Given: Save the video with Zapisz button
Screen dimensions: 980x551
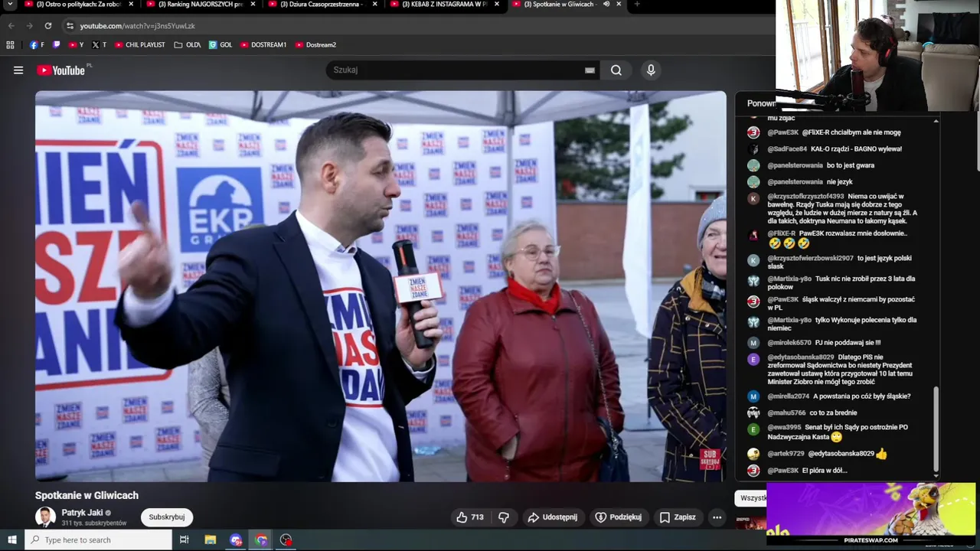Looking at the screenshot, I should click(678, 517).
